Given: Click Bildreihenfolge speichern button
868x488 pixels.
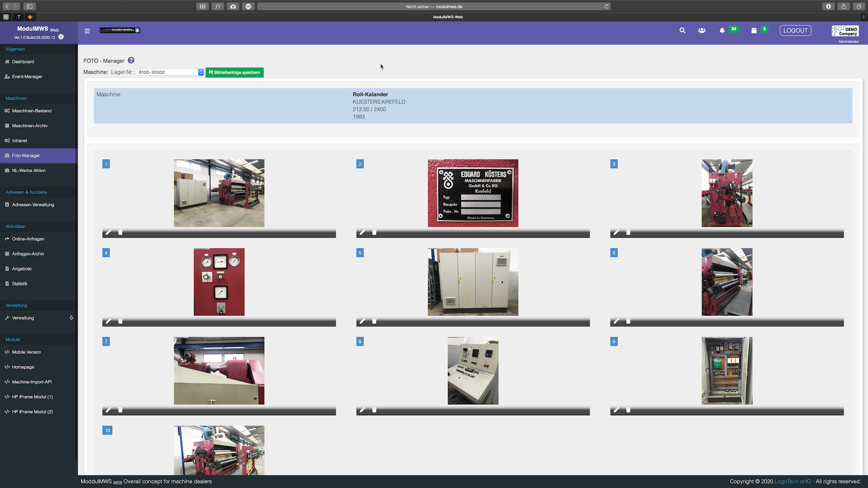Looking at the screenshot, I should [235, 73].
